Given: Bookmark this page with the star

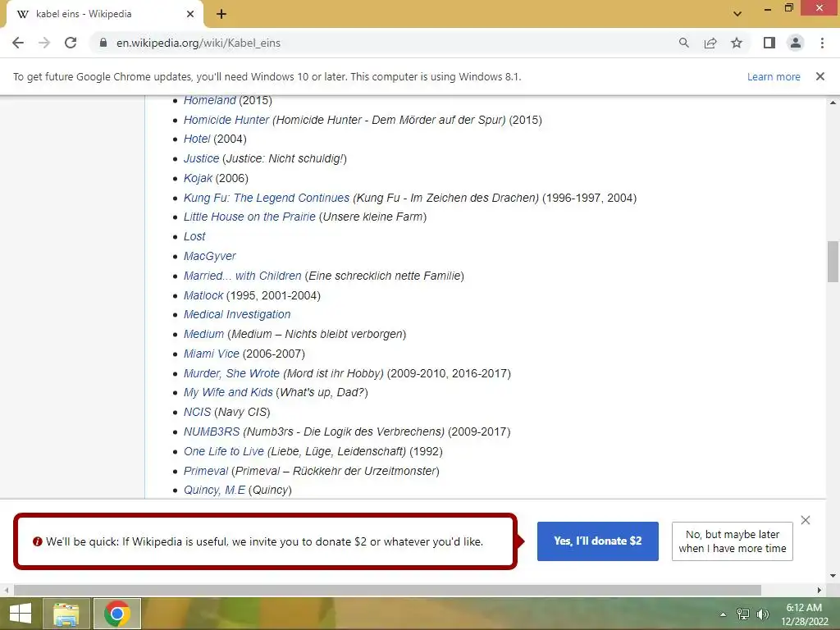Looking at the screenshot, I should (x=737, y=43).
